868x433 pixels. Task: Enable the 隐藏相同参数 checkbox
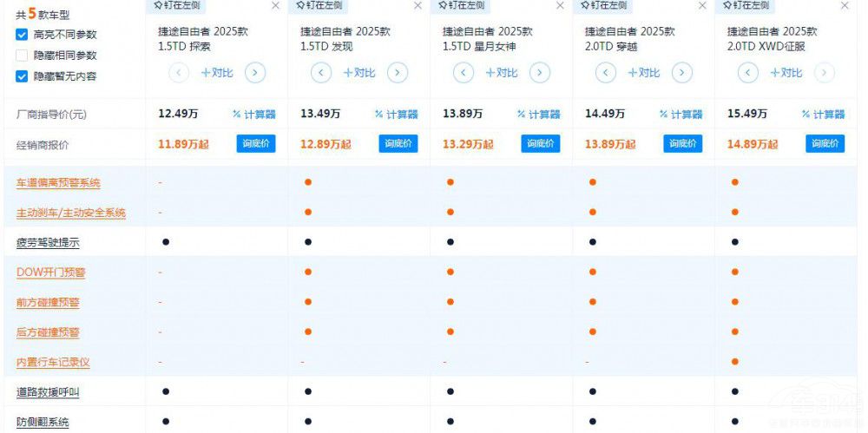point(22,56)
